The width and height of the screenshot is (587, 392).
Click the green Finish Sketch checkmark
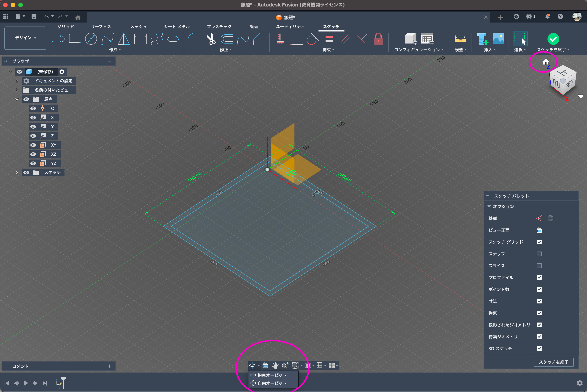553,39
